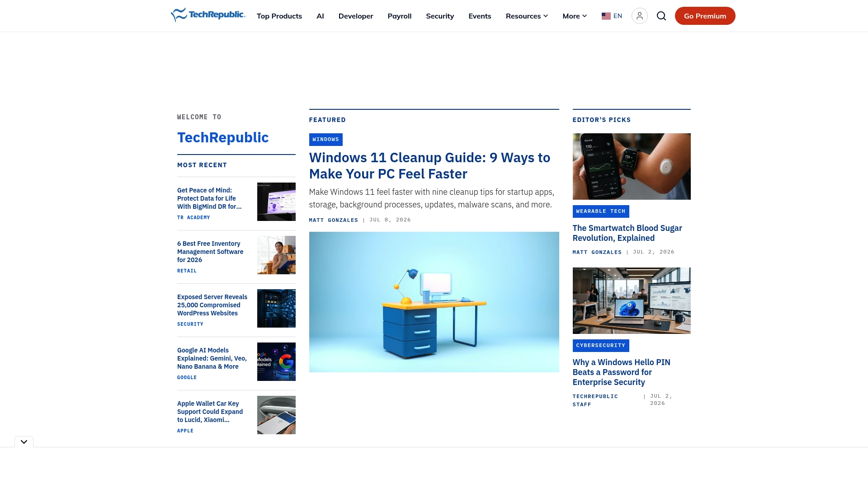Open the Events nav item
The height and width of the screenshot is (488, 868).
480,16
